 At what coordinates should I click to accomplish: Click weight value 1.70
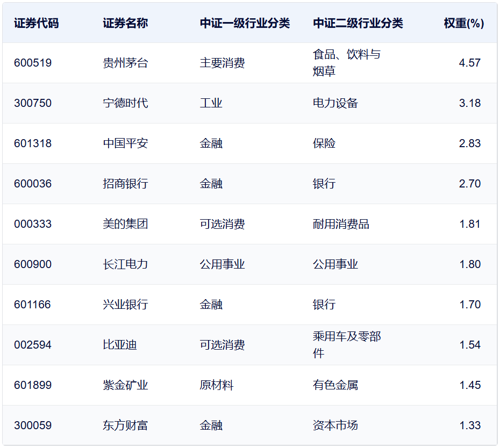[x=470, y=305]
